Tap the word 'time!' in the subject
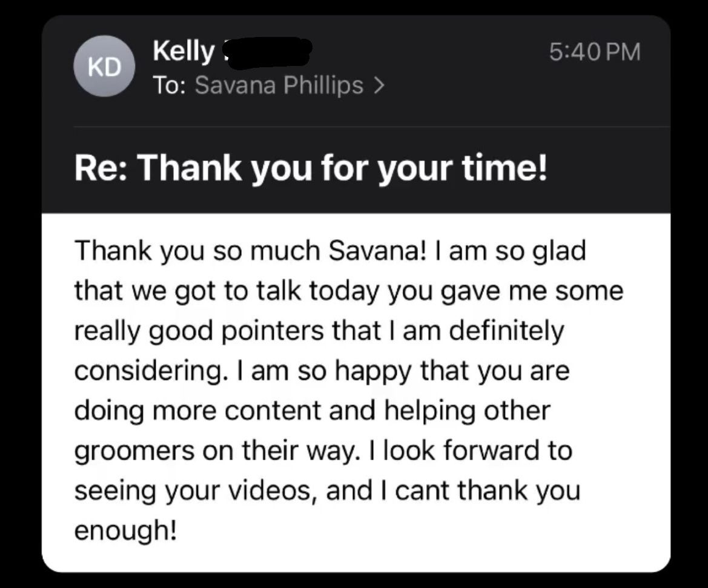Image resolution: width=708 pixels, height=588 pixels. tap(503, 168)
